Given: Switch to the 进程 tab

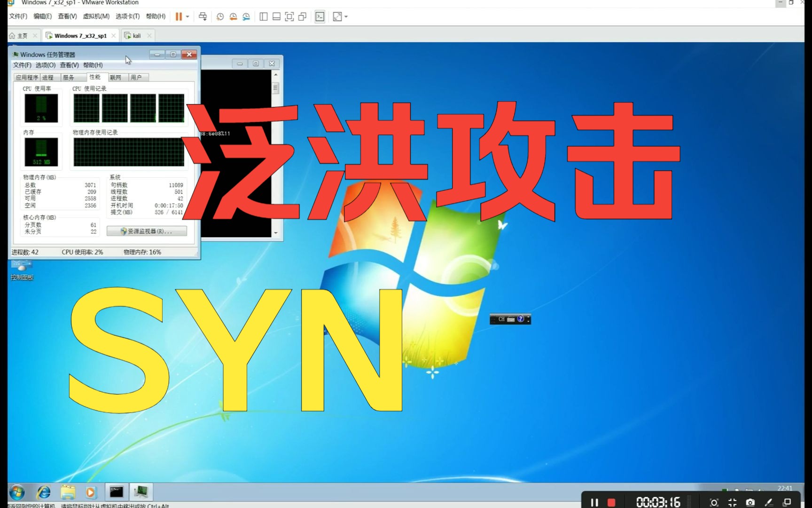Looking at the screenshot, I should [48, 78].
